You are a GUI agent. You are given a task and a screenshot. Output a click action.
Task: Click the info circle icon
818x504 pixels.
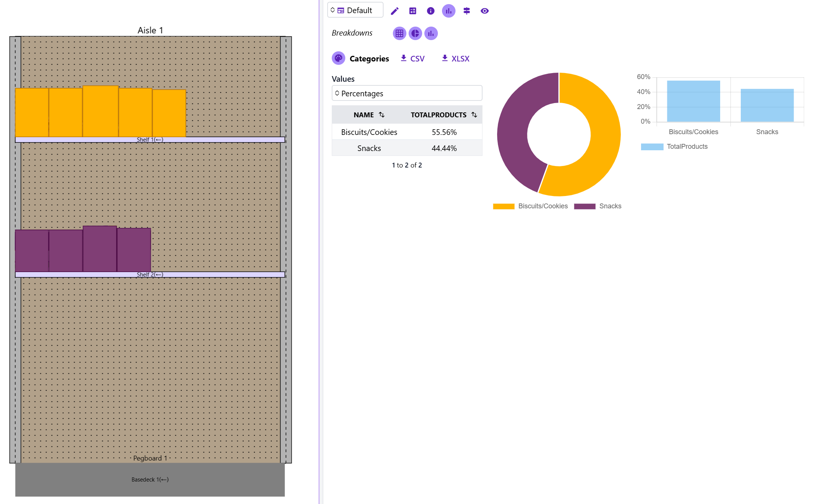tap(430, 11)
